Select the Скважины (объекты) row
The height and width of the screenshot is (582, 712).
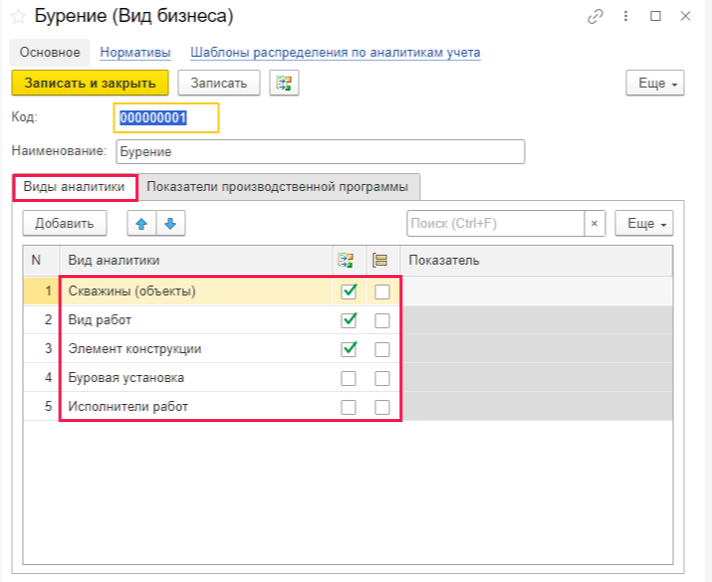(x=348, y=291)
